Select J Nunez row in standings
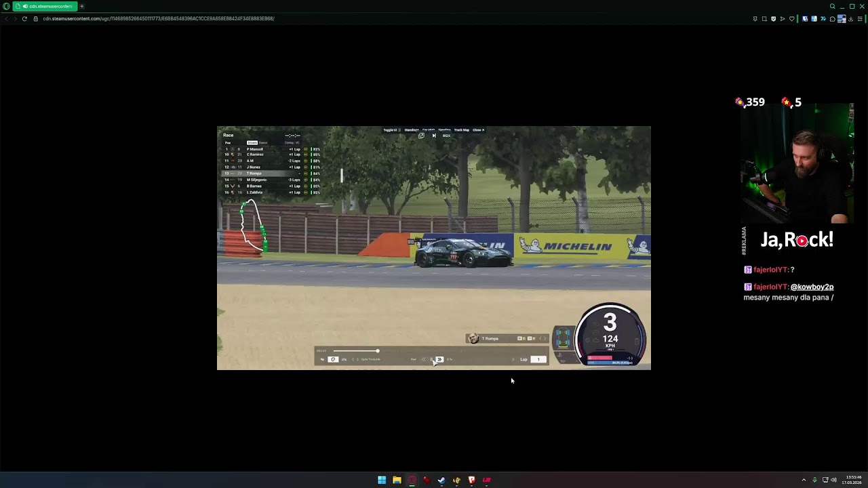 [272, 167]
